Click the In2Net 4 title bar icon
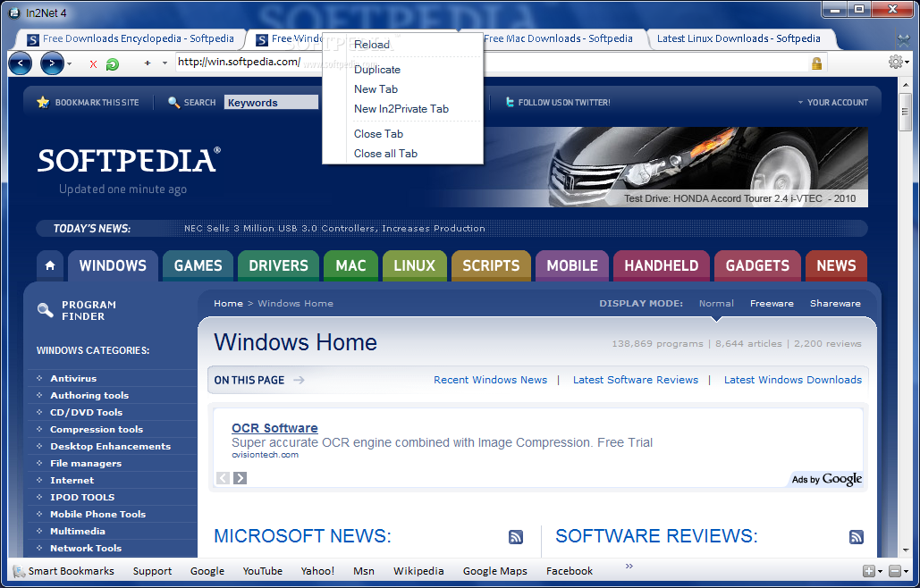 [14, 13]
